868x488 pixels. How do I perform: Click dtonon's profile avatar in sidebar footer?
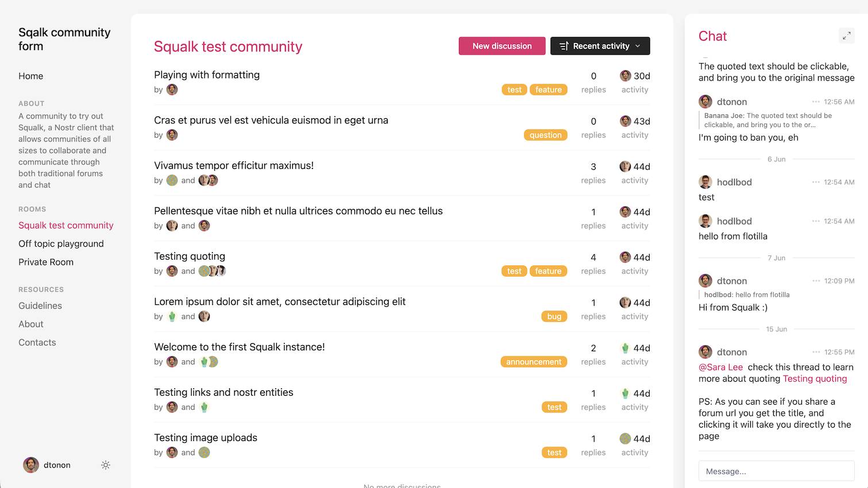pyautogui.click(x=31, y=465)
